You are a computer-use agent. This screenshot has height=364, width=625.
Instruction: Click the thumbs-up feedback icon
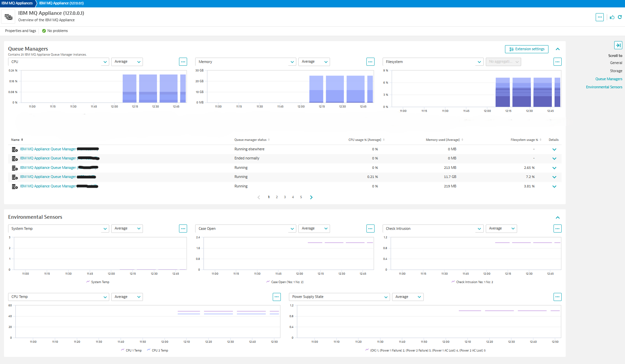click(612, 17)
